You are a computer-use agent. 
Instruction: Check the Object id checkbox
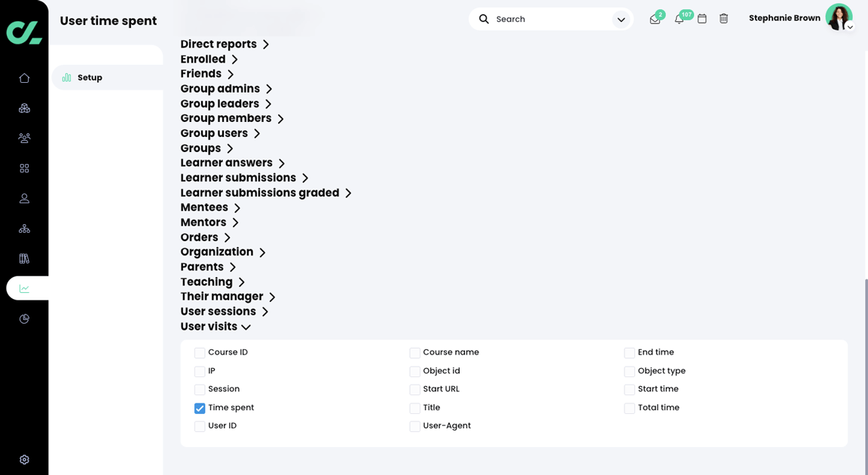coord(414,371)
